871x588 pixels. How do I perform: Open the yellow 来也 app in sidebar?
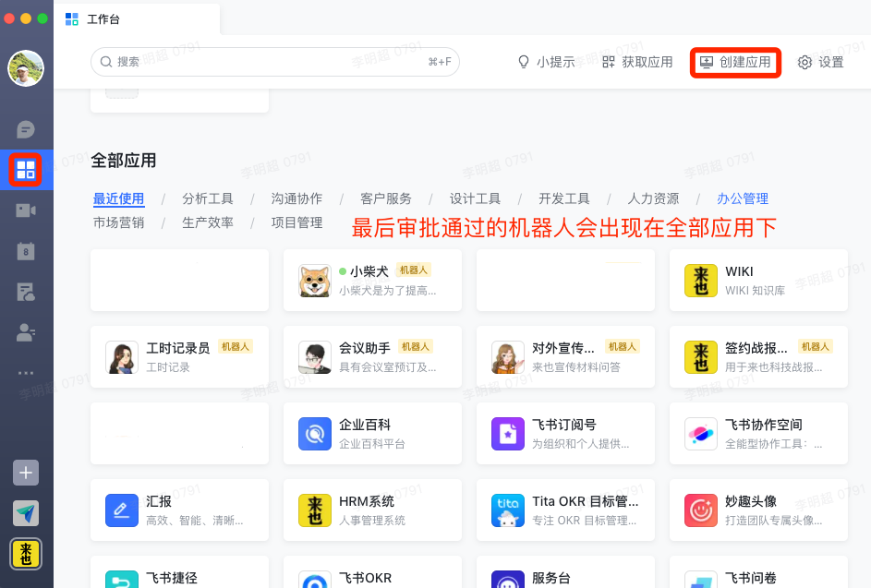coord(26,554)
